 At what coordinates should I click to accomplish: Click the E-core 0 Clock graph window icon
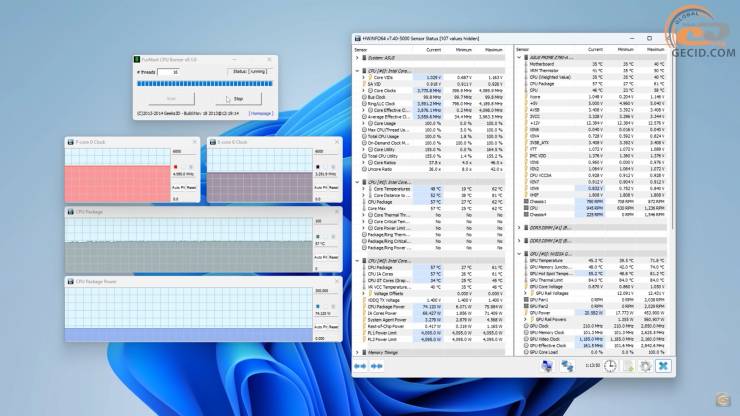[x=213, y=142]
